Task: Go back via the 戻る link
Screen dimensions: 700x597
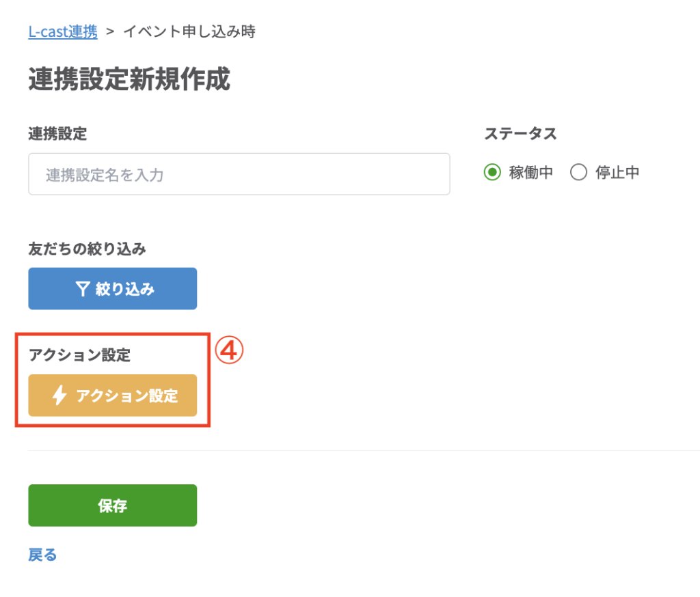Action: point(42,555)
